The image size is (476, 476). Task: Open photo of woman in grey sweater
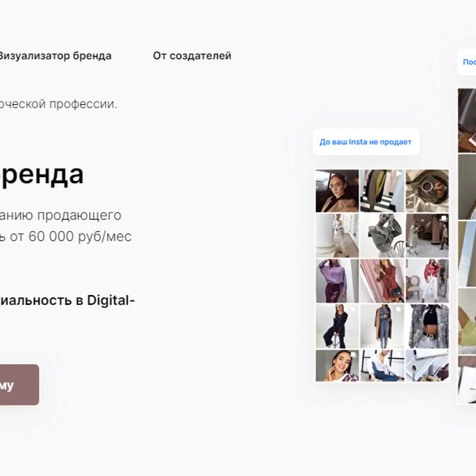pyautogui.click(x=382, y=235)
